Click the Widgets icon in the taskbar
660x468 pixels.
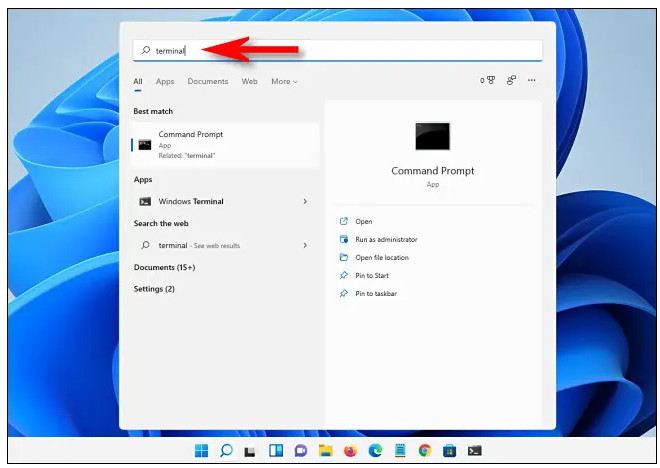click(276, 450)
